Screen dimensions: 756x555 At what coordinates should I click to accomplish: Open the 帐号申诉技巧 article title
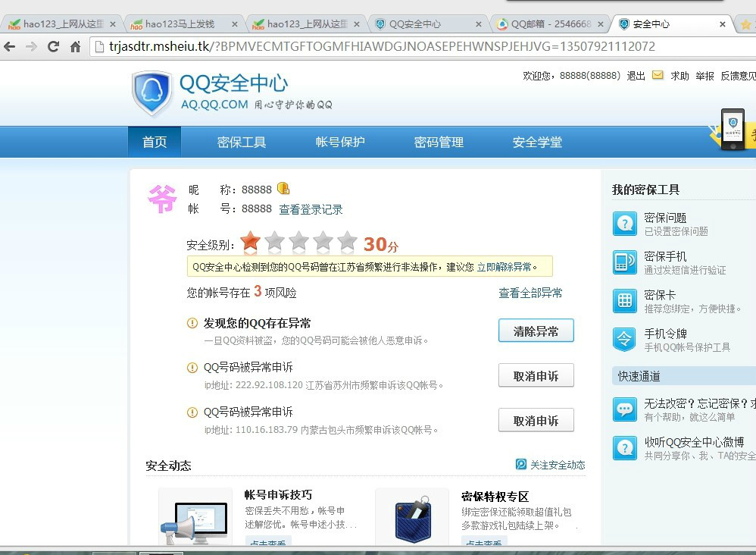point(278,494)
